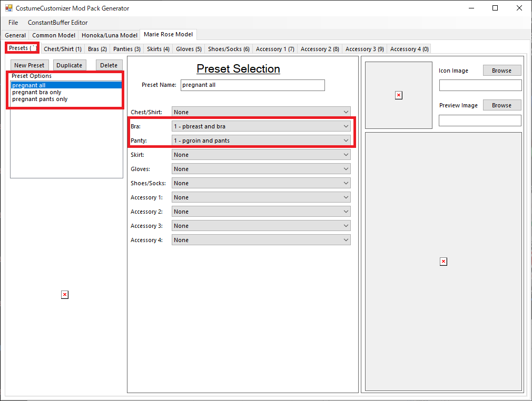The height and width of the screenshot is (401, 532).
Task: Open the Shoes/Socks (6) tab
Action: [229, 49]
